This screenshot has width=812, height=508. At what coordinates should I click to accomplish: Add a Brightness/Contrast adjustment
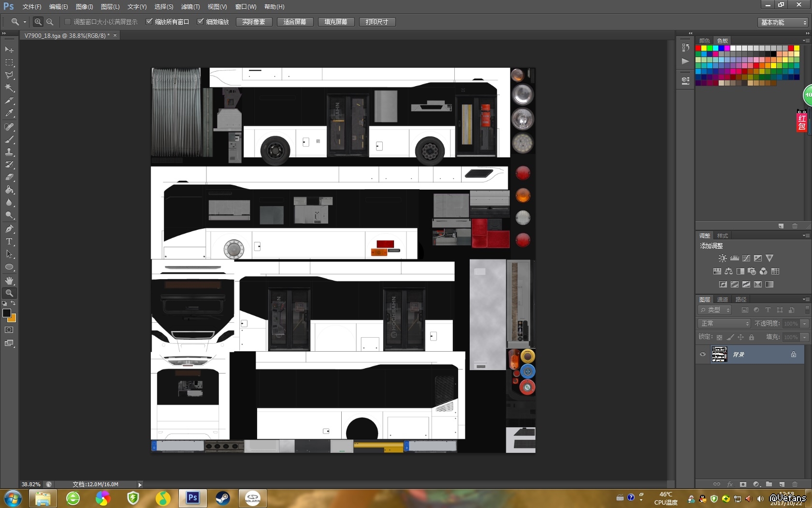tap(722, 258)
